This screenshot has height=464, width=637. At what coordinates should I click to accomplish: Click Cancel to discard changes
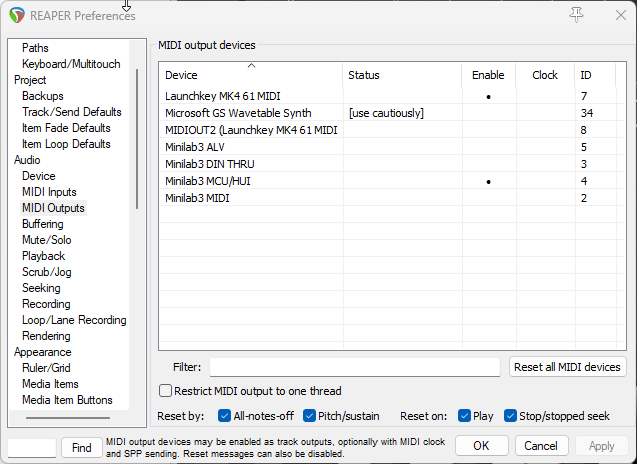[540, 445]
